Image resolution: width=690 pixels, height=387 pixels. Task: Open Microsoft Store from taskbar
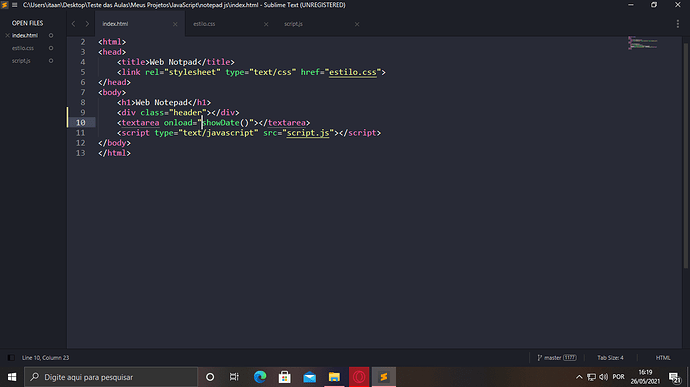(285, 377)
